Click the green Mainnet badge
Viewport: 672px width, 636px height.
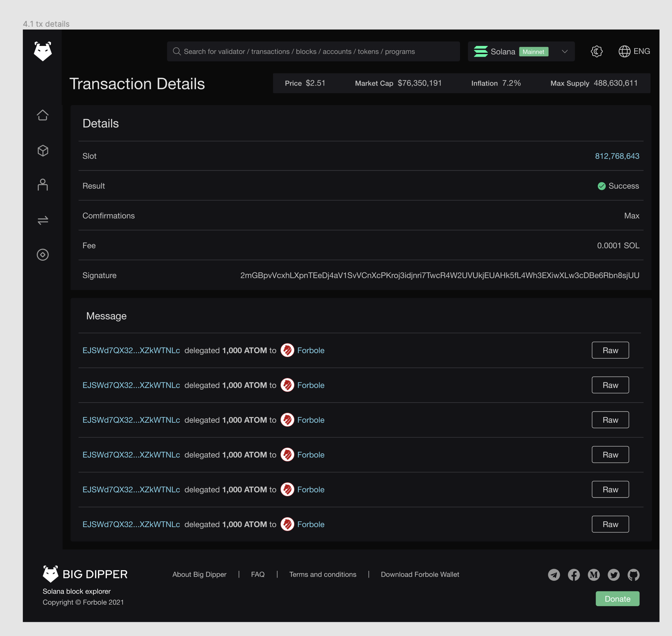pyautogui.click(x=533, y=52)
